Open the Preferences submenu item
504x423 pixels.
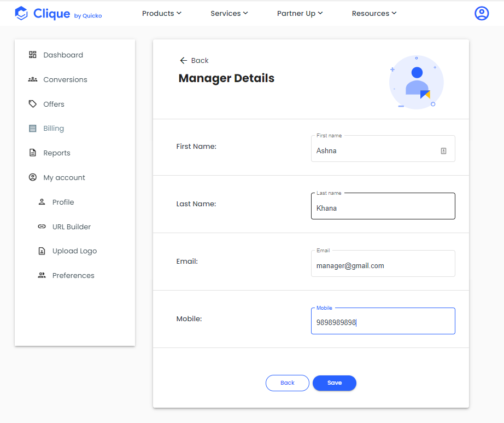74,275
